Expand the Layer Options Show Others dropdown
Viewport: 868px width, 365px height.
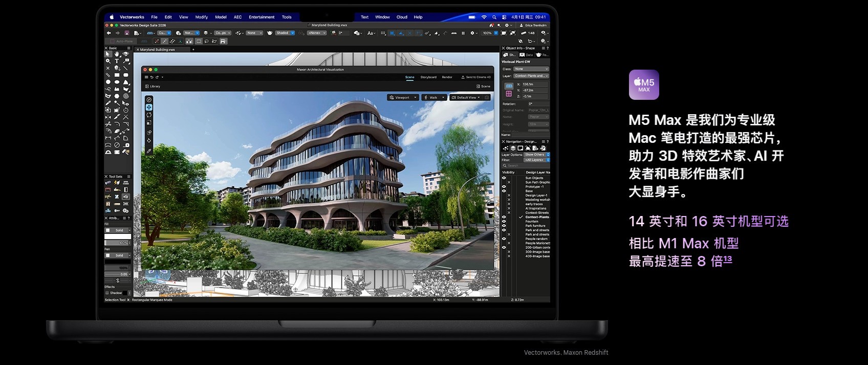point(536,155)
